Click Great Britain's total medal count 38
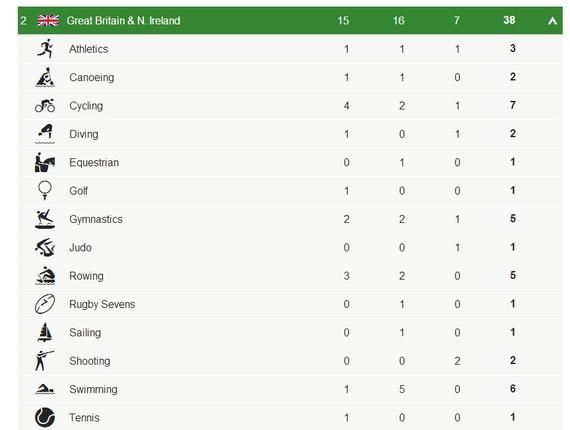 point(509,20)
